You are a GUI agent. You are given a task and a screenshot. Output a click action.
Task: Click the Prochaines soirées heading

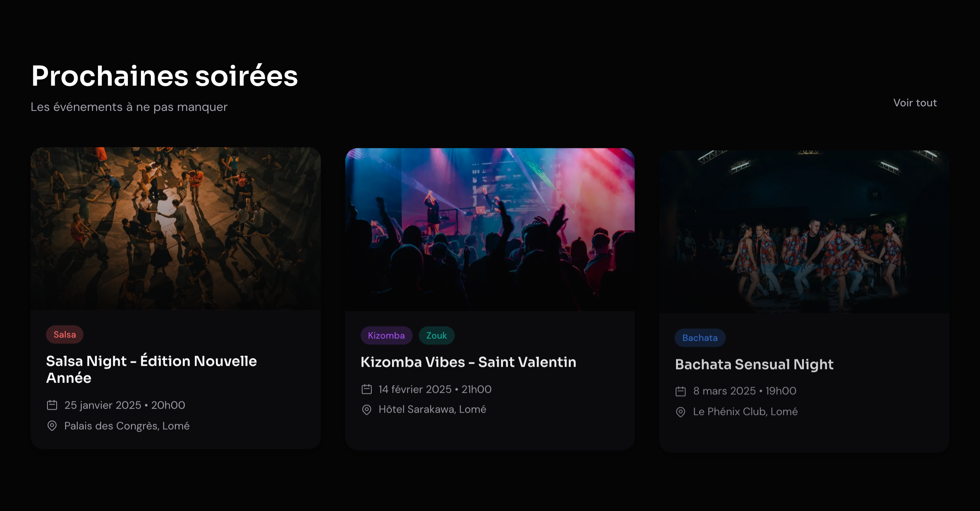pyautogui.click(x=165, y=76)
